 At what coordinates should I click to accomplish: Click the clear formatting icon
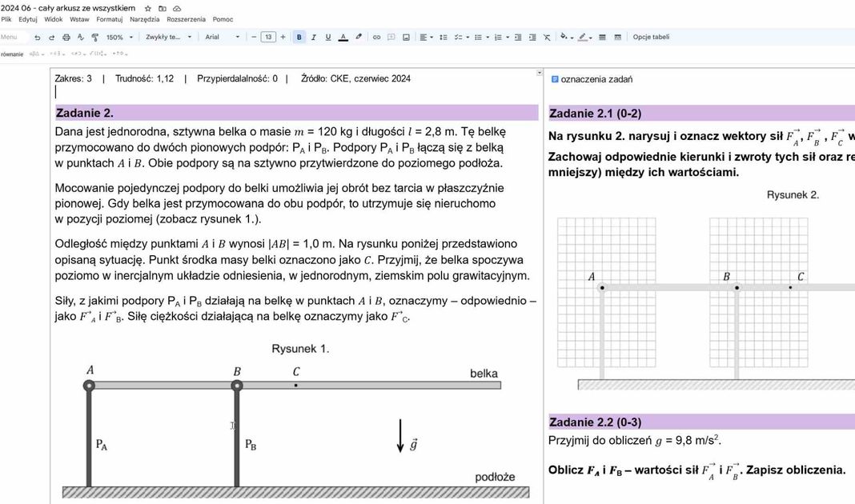pyautogui.click(x=547, y=38)
